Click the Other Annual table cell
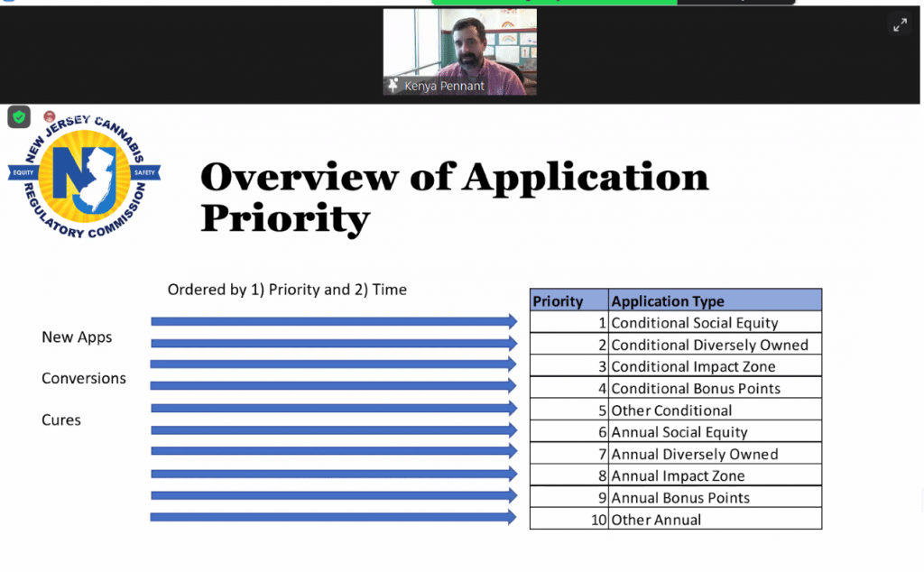 tap(656, 520)
